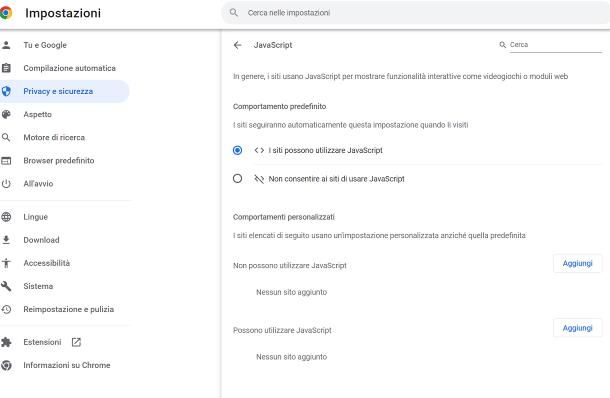Open Accessibilità settings section
Viewport: 610px width, 398px height.
(64, 263)
